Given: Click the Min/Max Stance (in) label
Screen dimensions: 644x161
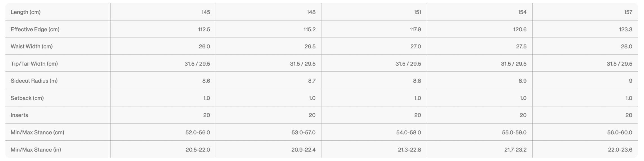Looking at the screenshot, I should [36, 150].
